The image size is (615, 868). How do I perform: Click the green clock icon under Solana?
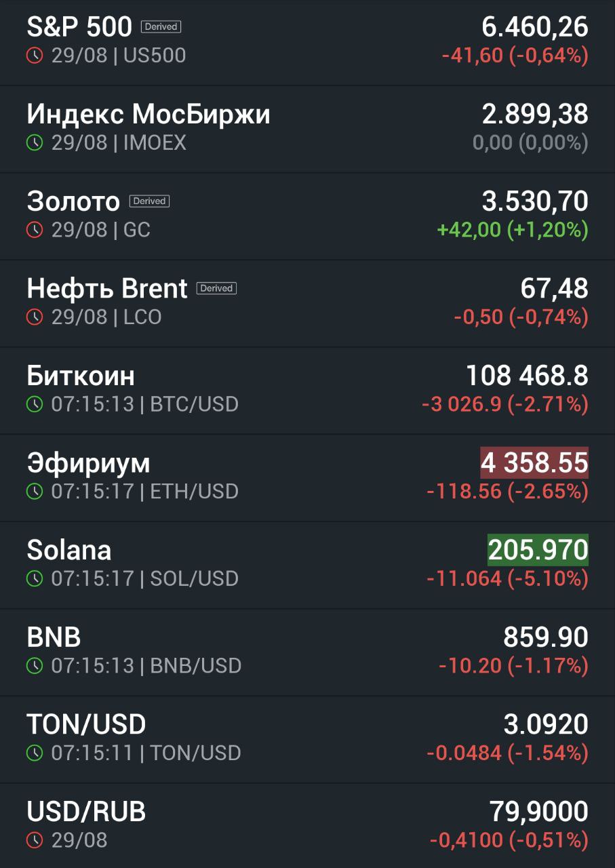coord(35,578)
